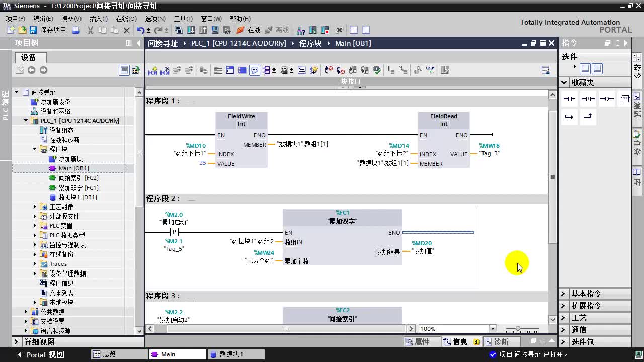Toggle box view in instruction options
Screen dimensions: 644x362
click(585, 69)
